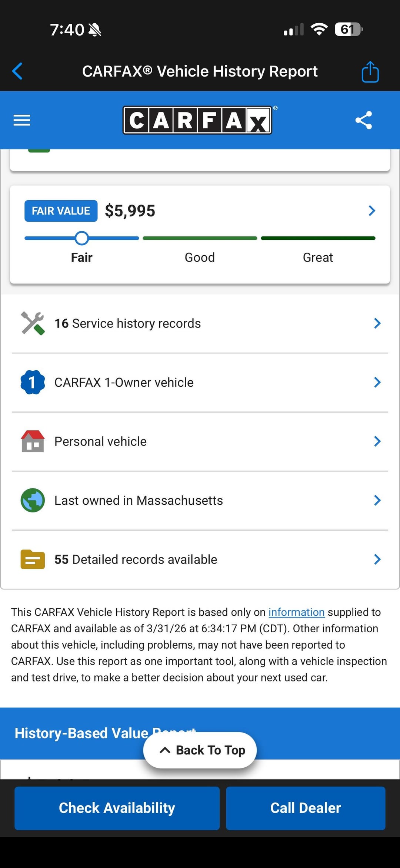Expand 16 Service history records chevron
Viewport: 400px width, 868px height.
(x=377, y=323)
